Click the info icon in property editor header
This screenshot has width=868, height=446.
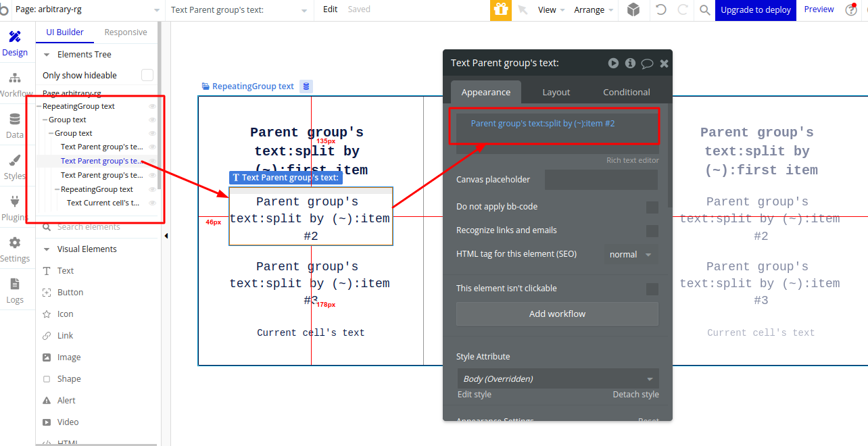coord(630,63)
